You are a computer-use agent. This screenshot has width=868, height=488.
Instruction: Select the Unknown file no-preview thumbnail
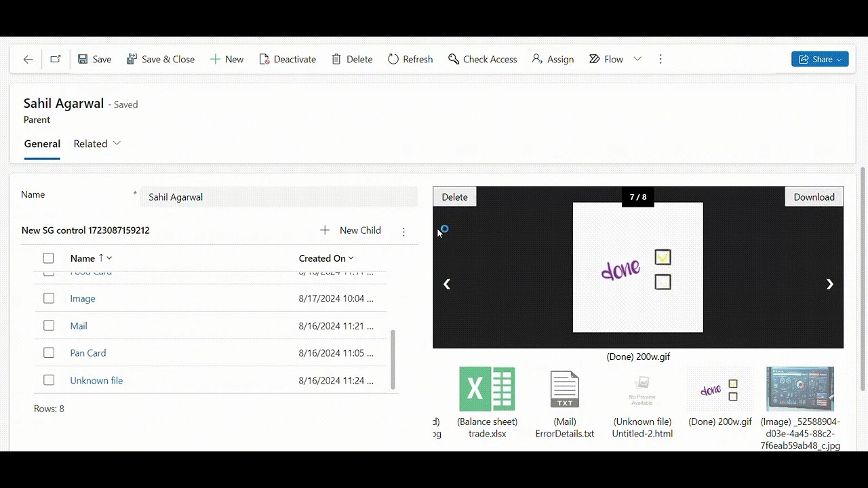pyautogui.click(x=642, y=390)
